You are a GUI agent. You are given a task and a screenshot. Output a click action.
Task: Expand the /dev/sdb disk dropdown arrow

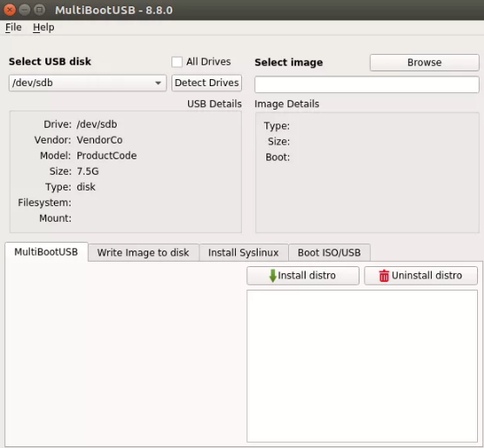[x=158, y=83]
